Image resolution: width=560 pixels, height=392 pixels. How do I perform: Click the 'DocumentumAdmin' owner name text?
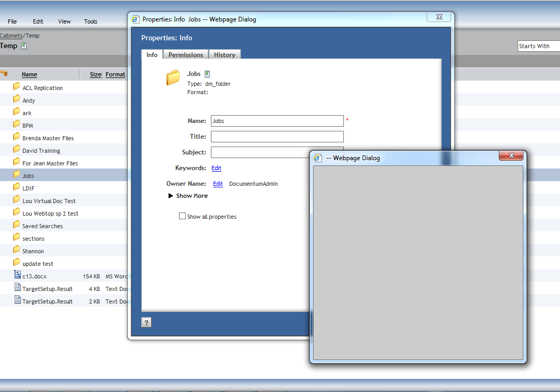tap(253, 184)
